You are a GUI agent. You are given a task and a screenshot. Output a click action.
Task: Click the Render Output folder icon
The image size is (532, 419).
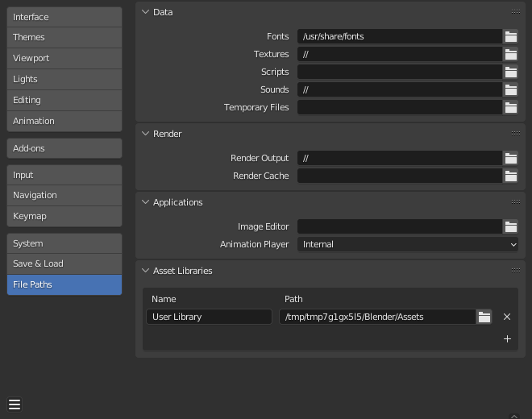point(510,158)
